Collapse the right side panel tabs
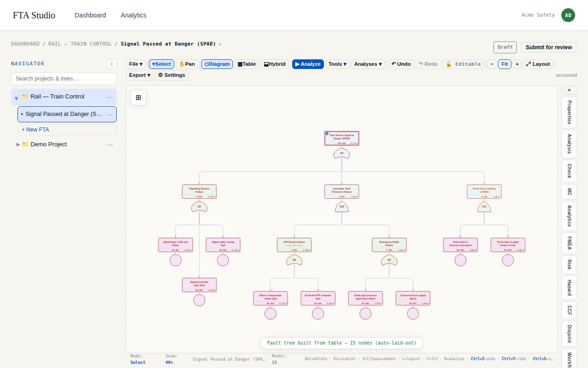The image size is (588, 368). coord(569,90)
